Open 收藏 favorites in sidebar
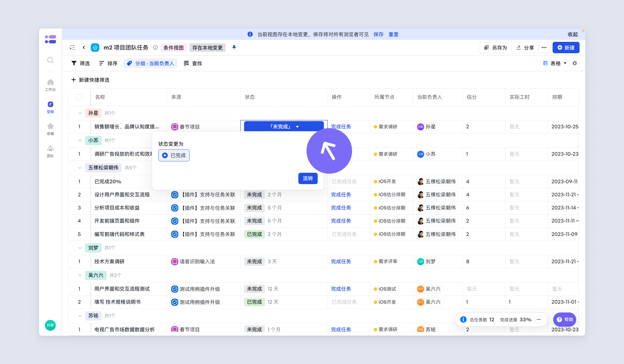This screenshot has height=364, width=624. click(x=50, y=129)
